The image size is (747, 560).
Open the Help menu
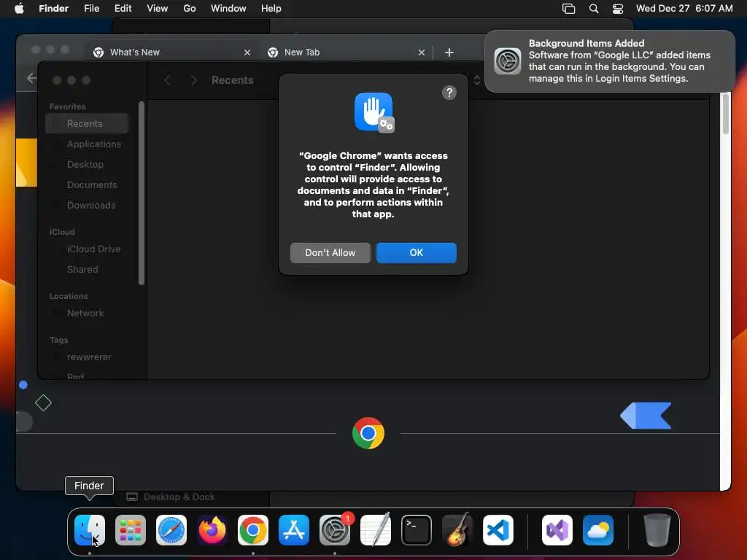tap(271, 9)
